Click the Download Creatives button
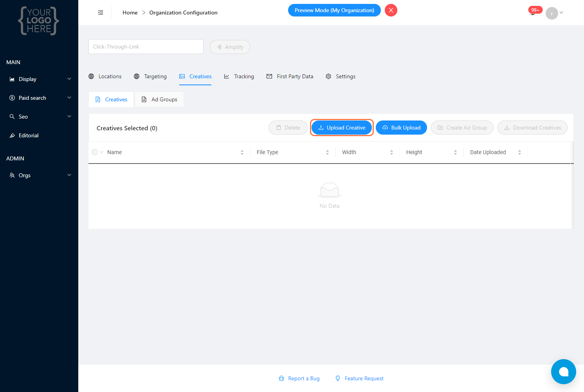 pyautogui.click(x=532, y=128)
